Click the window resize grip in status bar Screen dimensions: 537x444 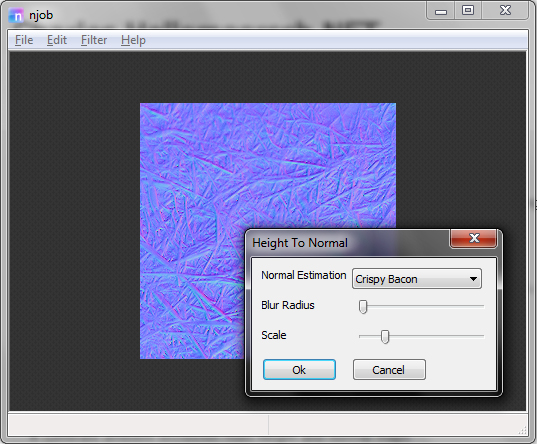(523, 431)
